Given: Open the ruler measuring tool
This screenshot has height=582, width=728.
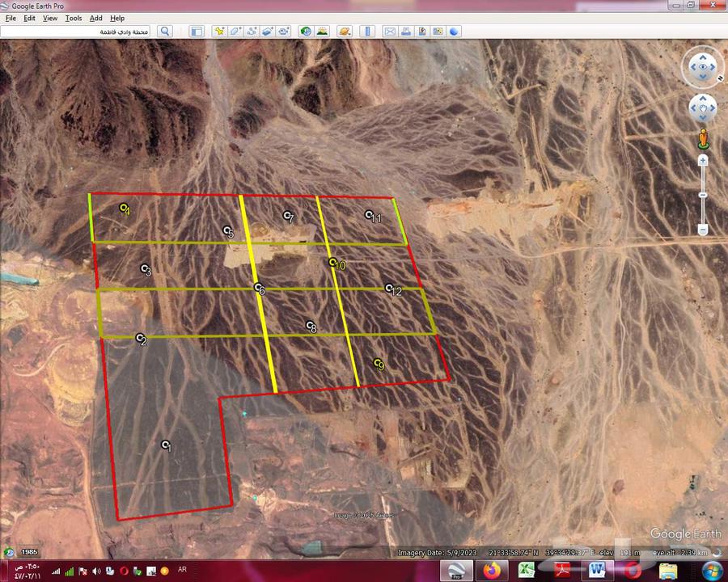Looking at the screenshot, I should (x=368, y=32).
